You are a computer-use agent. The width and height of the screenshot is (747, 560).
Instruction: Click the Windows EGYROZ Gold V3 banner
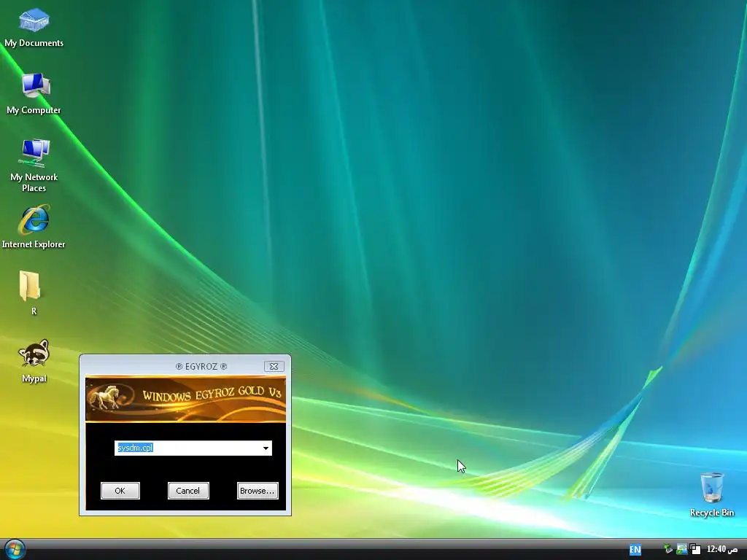[186, 399]
